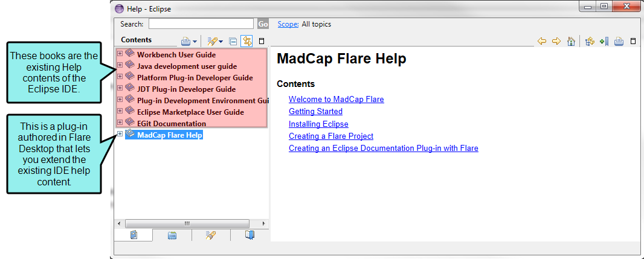Switch to the Bookmarks tab at bottom
The height and width of the screenshot is (259, 644).
pos(250,235)
